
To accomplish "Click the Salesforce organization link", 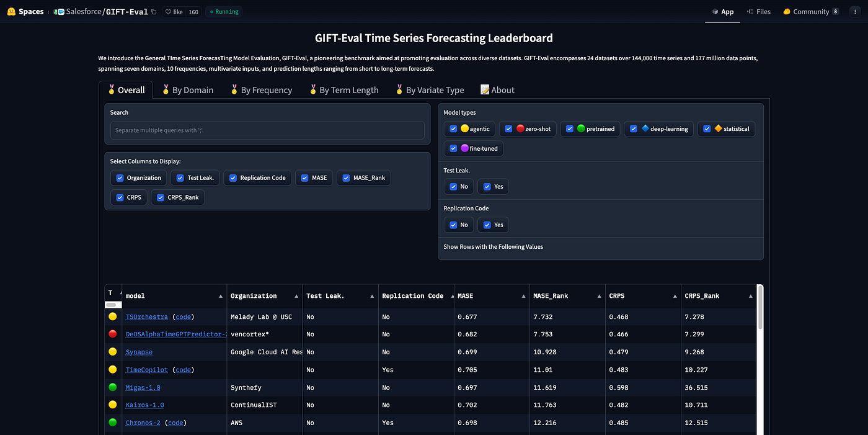I will point(84,12).
